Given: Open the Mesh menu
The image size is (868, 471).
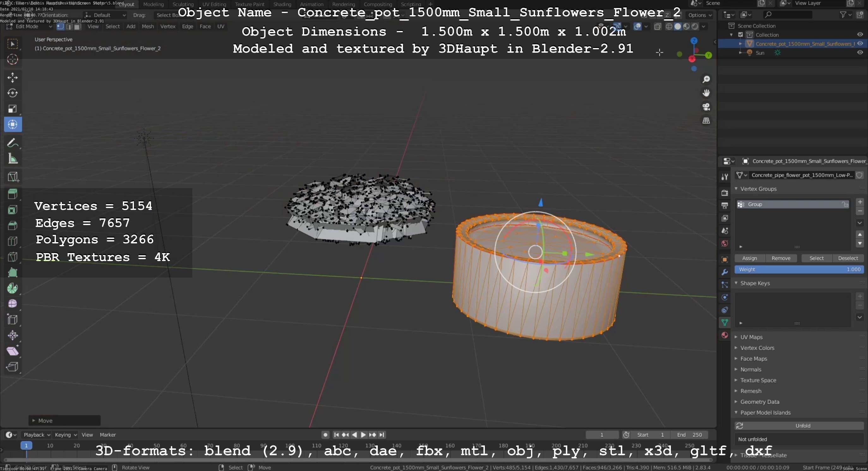Looking at the screenshot, I should (x=148, y=26).
